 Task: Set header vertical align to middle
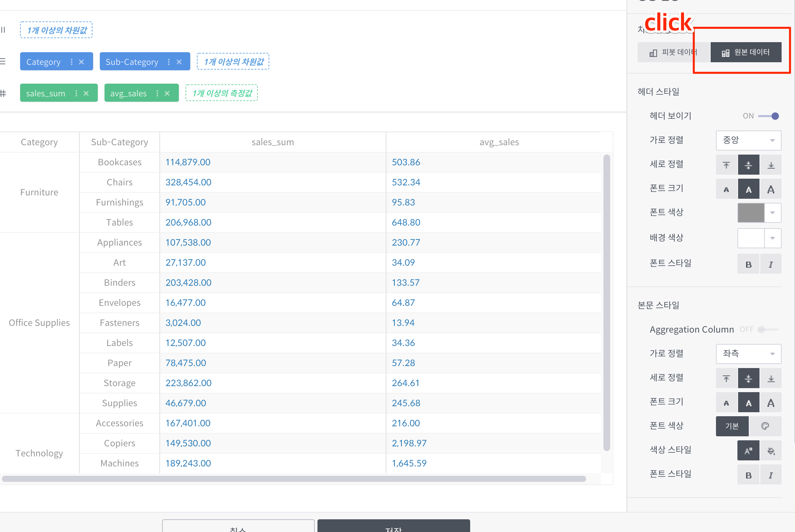click(x=748, y=165)
